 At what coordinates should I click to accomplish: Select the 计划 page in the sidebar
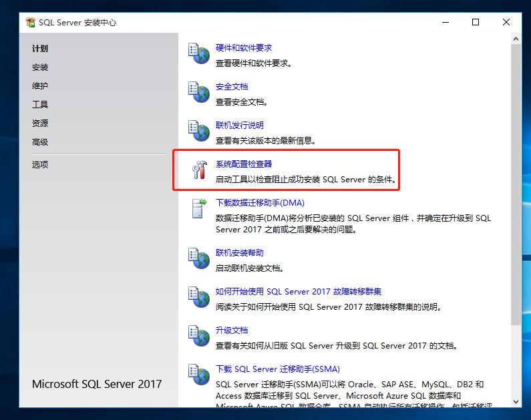[40, 49]
